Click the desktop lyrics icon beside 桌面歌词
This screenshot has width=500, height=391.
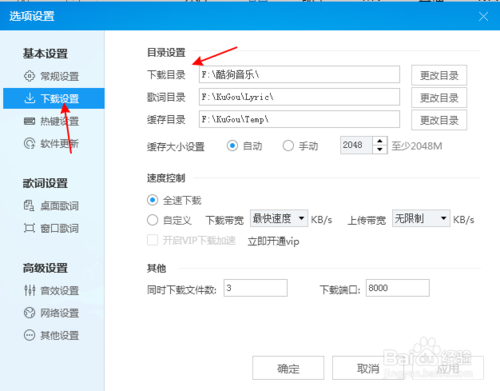29,206
